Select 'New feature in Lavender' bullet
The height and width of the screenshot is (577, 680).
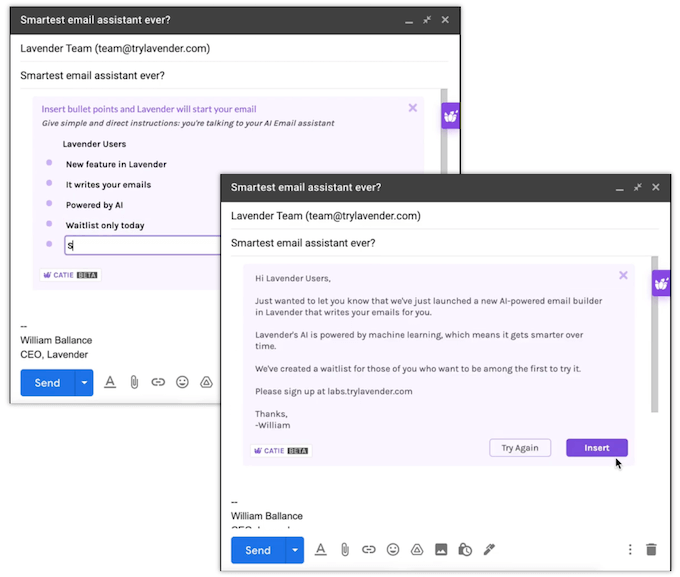coord(116,164)
